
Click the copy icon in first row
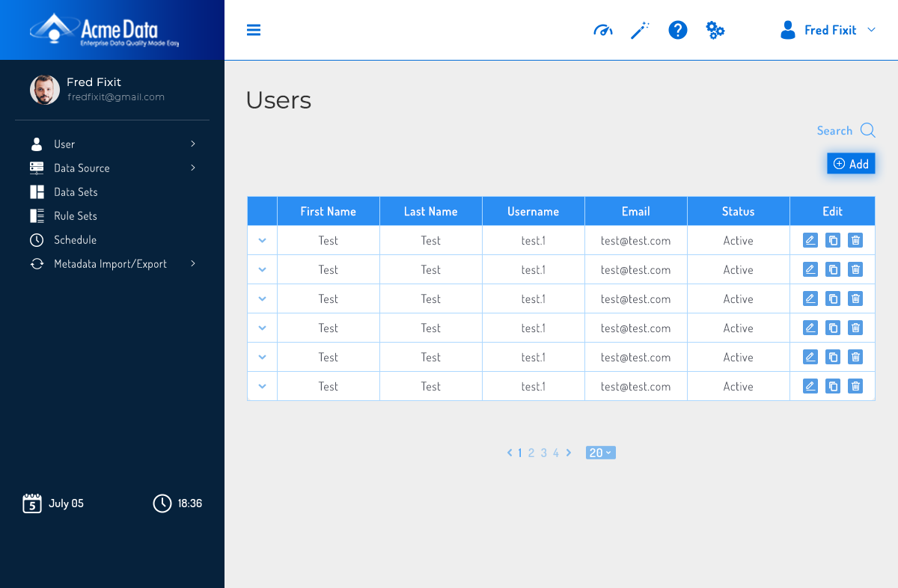[x=833, y=240]
